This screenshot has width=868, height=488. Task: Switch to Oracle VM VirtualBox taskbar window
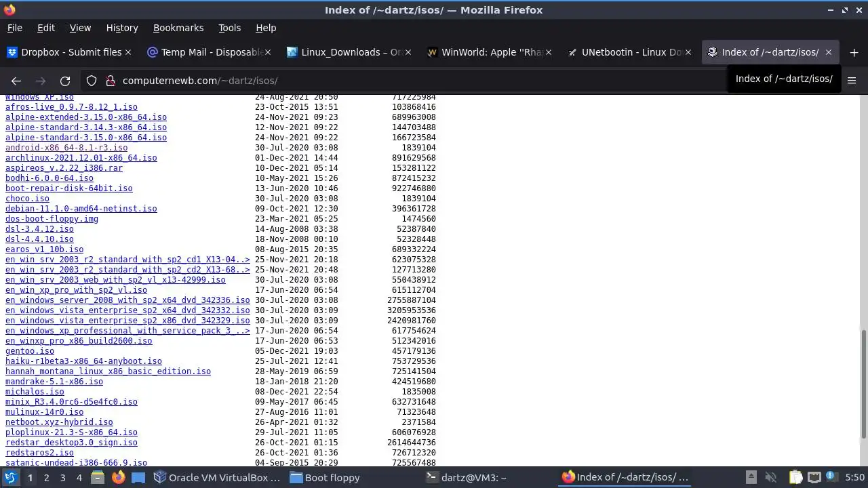click(x=217, y=477)
